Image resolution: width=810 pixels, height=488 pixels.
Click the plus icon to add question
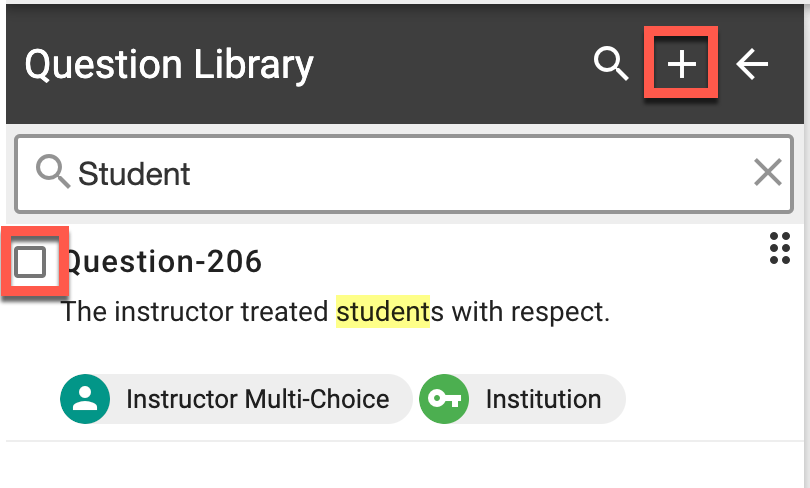(681, 65)
